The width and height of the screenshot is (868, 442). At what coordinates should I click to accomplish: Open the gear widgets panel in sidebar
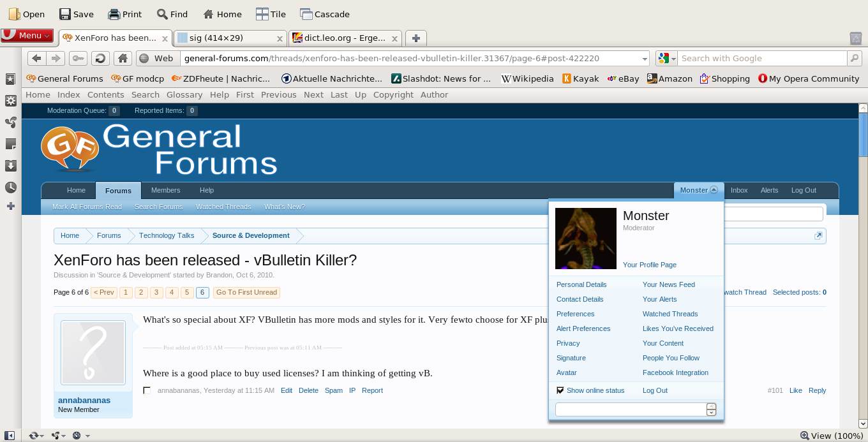[10, 101]
